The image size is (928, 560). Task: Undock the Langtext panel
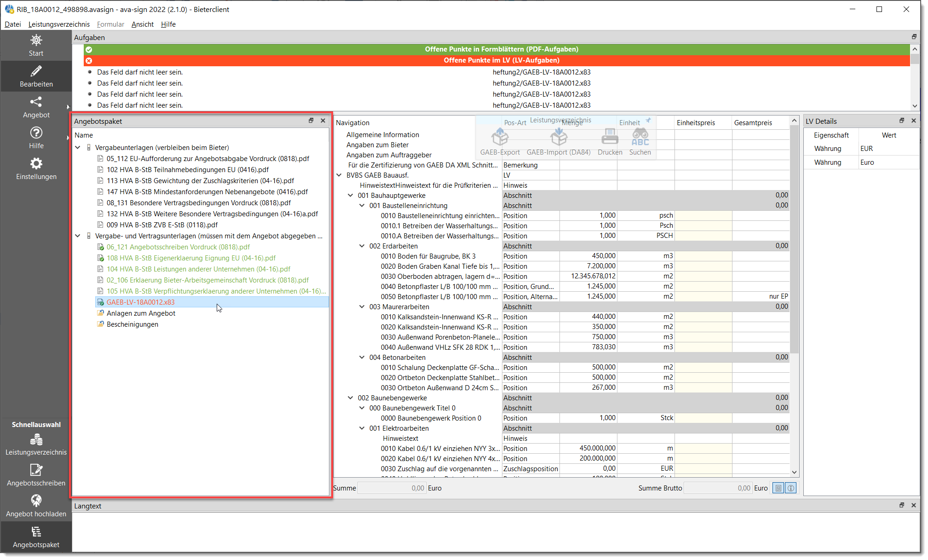click(x=902, y=505)
